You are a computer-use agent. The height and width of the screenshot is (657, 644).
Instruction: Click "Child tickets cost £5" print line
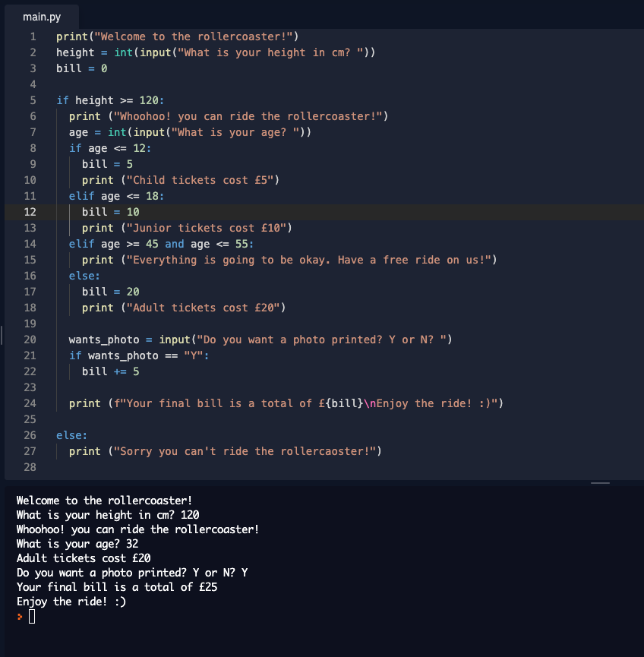pyautogui.click(x=181, y=180)
